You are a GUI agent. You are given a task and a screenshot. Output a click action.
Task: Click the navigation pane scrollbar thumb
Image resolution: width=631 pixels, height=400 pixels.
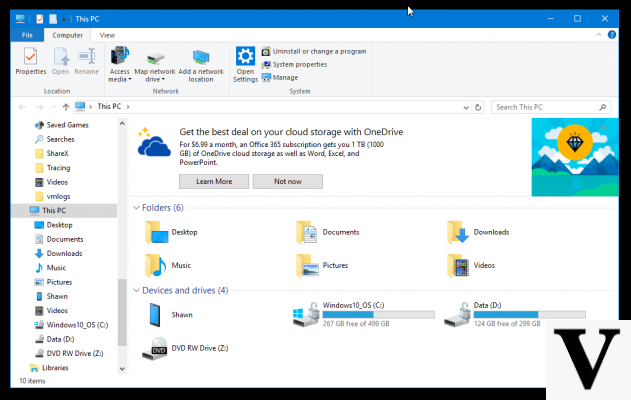122,312
